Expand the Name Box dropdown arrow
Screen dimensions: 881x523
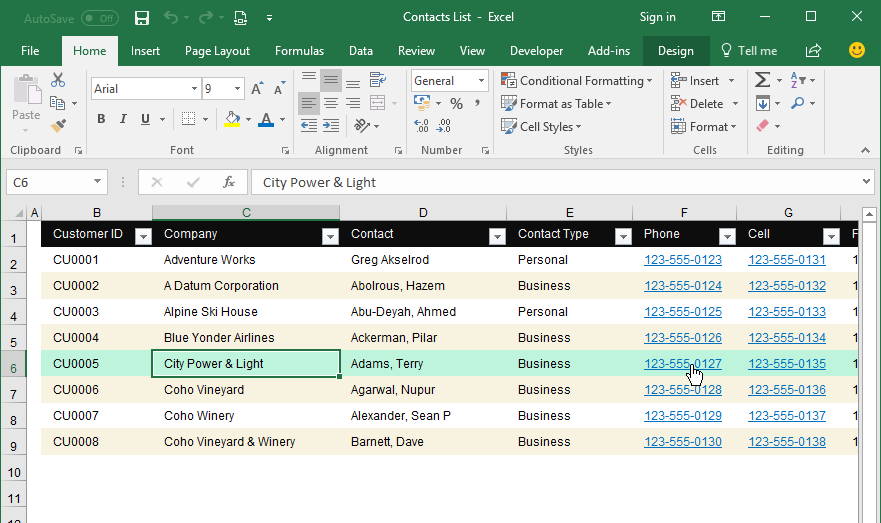point(97,181)
